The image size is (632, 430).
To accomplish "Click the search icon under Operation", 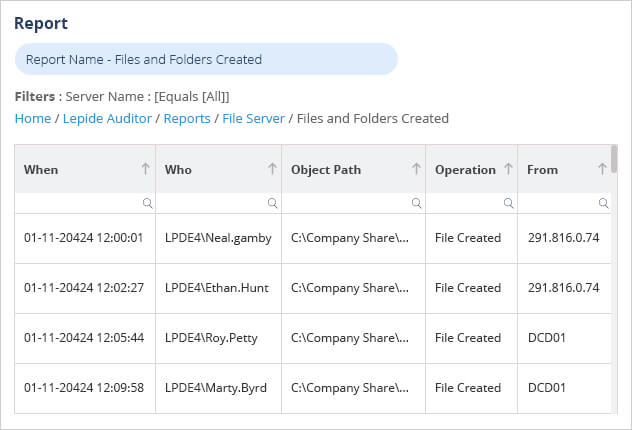I will [x=509, y=203].
